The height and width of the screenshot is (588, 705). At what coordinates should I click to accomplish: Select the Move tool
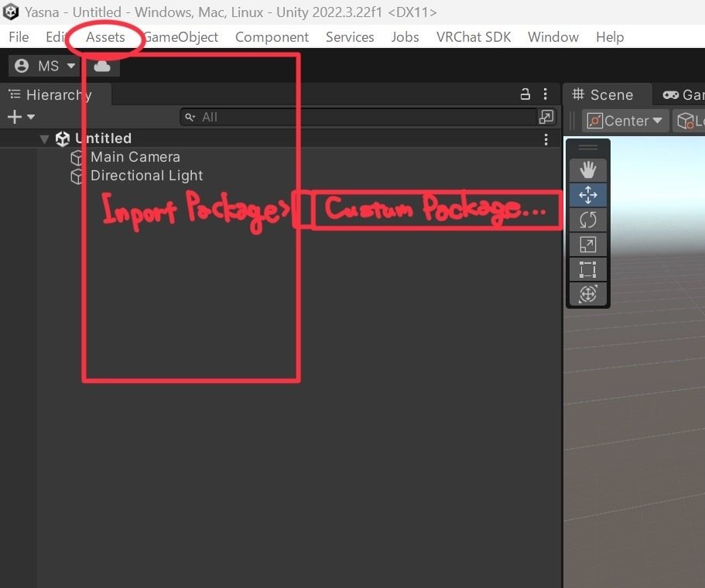coord(587,195)
